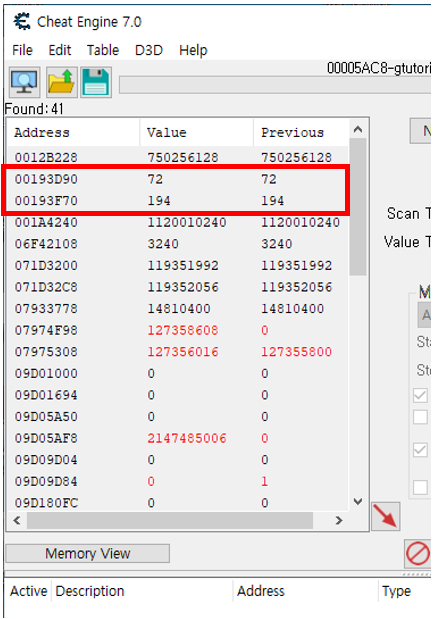
Task: Click the value 1120010240 in Value column
Action: [x=187, y=222]
